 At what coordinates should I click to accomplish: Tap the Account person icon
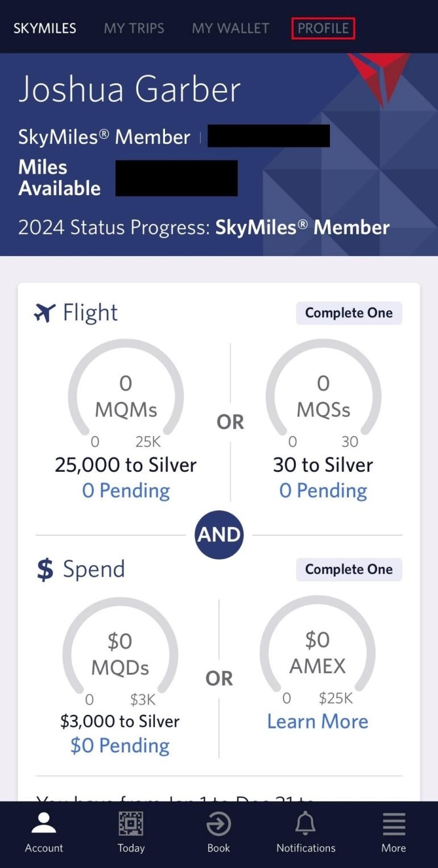click(44, 824)
